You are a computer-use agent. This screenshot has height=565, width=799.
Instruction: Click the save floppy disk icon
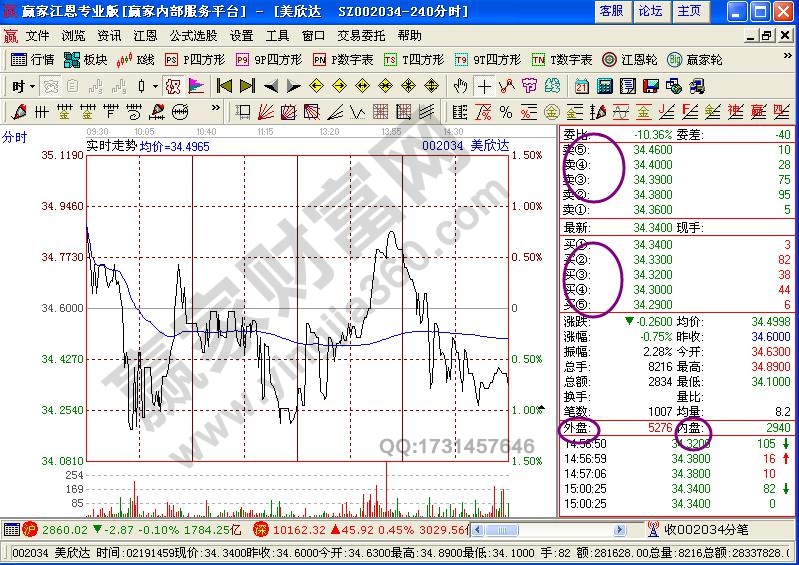coord(650,86)
